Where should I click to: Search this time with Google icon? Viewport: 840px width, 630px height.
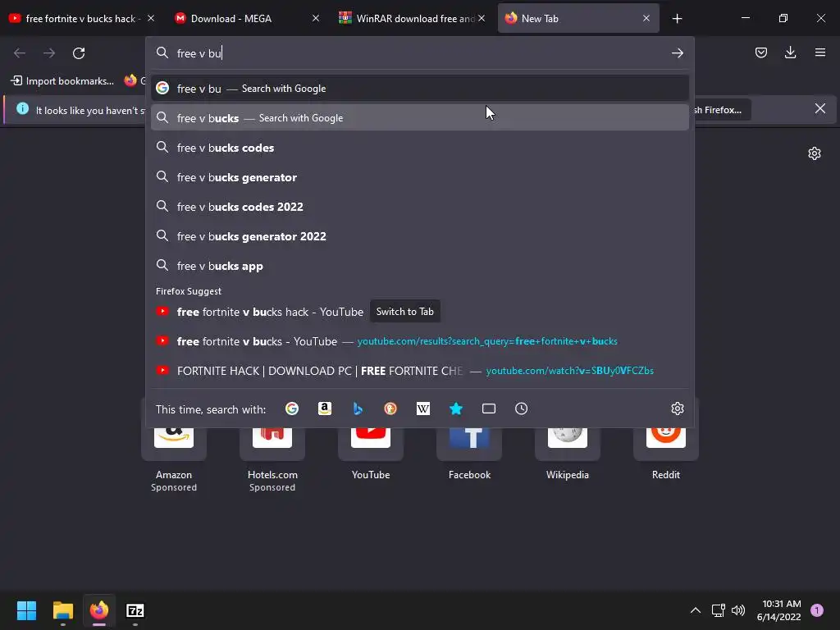point(292,409)
